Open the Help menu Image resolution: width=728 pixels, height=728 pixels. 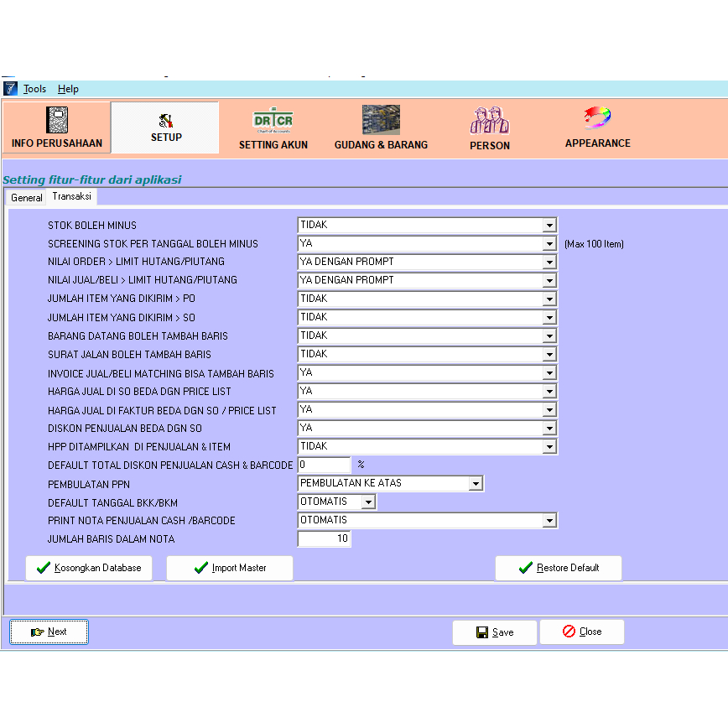click(68, 89)
